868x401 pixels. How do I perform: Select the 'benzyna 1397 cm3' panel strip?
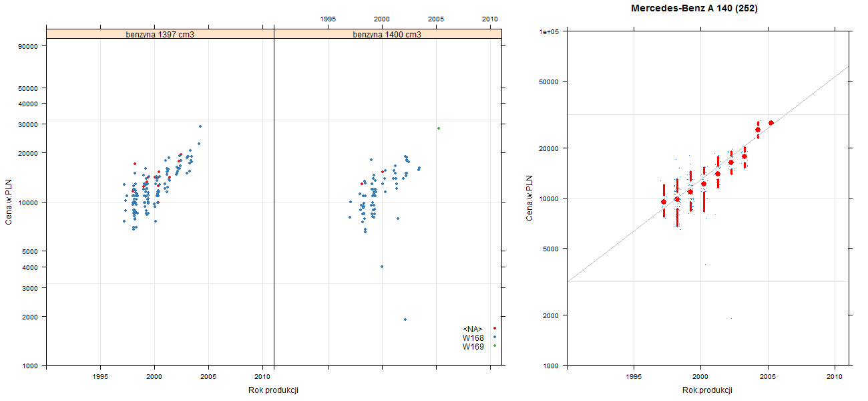click(x=160, y=33)
